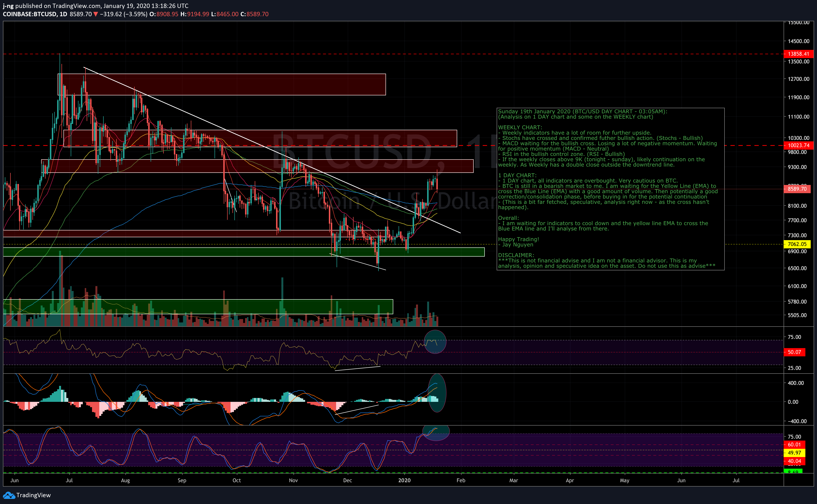Click the 14500.00 price axis tick
Image resolution: width=817 pixels, height=504 pixels.
coord(798,41)
